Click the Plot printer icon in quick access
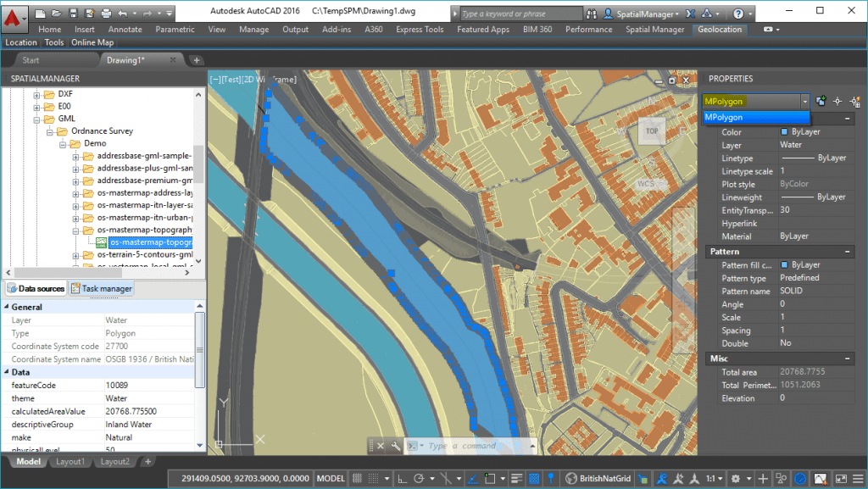The image size is (868, 489). (105, 14)
